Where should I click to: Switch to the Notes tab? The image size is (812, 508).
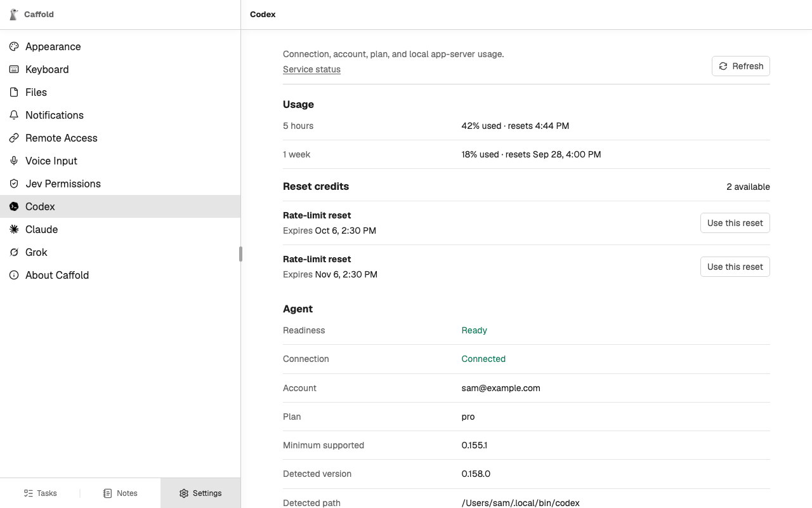[x=120, y=493]
